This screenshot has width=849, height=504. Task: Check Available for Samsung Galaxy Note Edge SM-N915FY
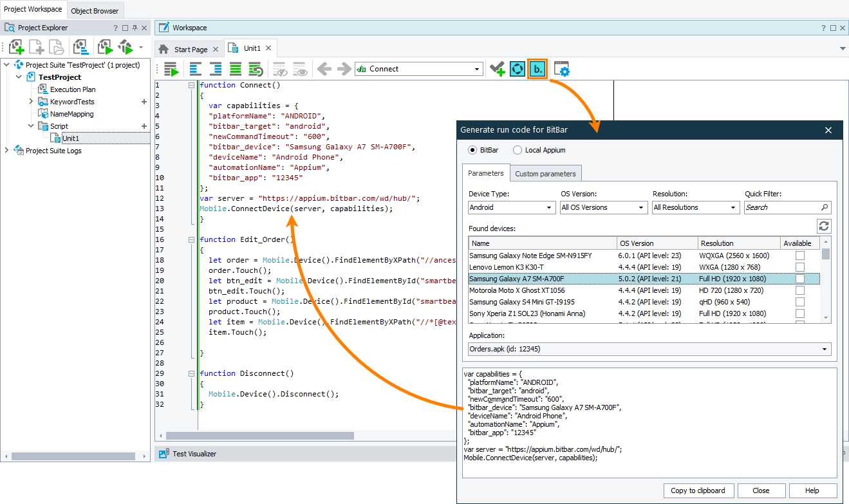799,255
